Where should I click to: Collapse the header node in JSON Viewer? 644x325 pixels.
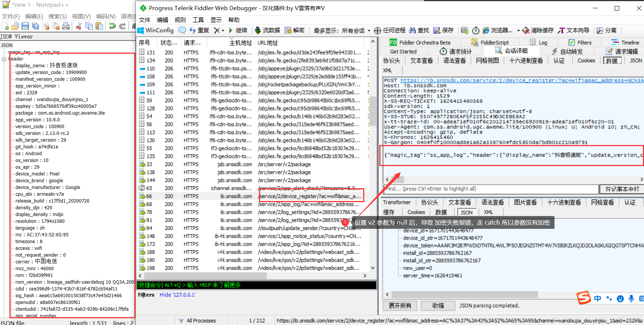pos(4,59)
